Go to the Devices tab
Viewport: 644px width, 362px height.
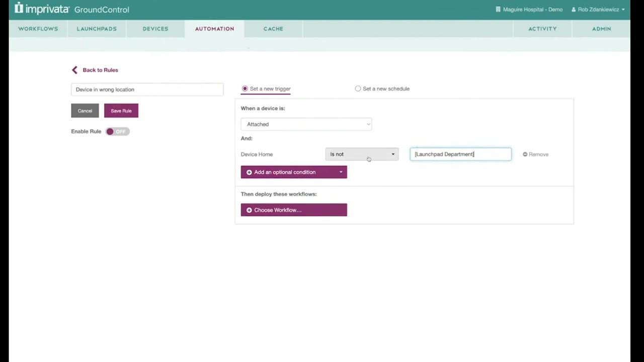click(x=155, y=29)
